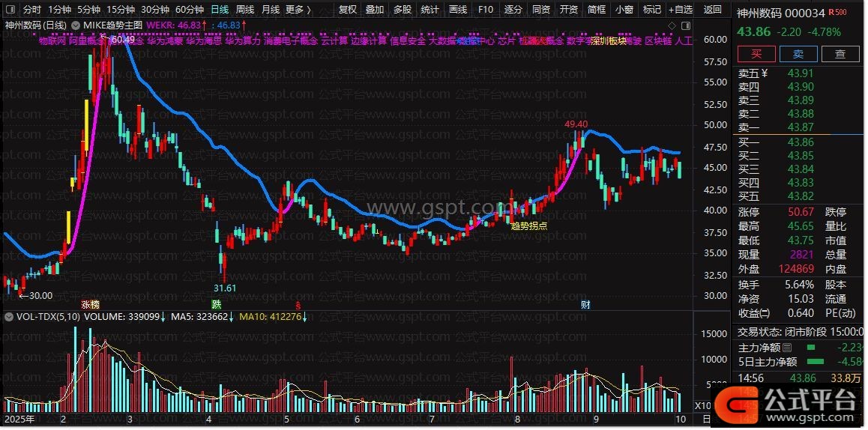Open the 更多 periods dropdown
This screenshot has width=868, height=430.
click(298, 10)
